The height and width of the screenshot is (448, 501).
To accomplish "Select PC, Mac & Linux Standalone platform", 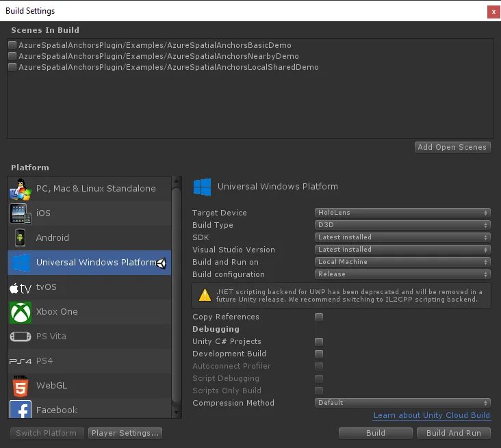I will (x=89, y=189).
